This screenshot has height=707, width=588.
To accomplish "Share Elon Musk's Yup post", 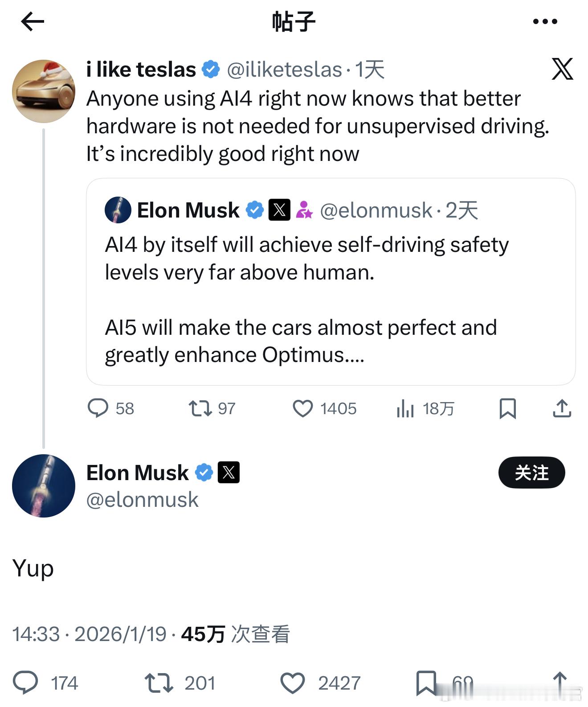I will coord(559,682).
